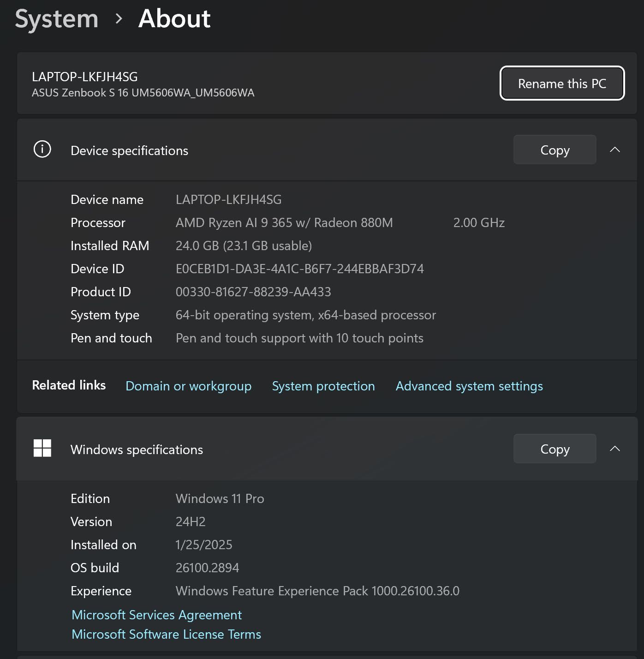Click the Device ID label
644x659 pixels.
point(97,269)
